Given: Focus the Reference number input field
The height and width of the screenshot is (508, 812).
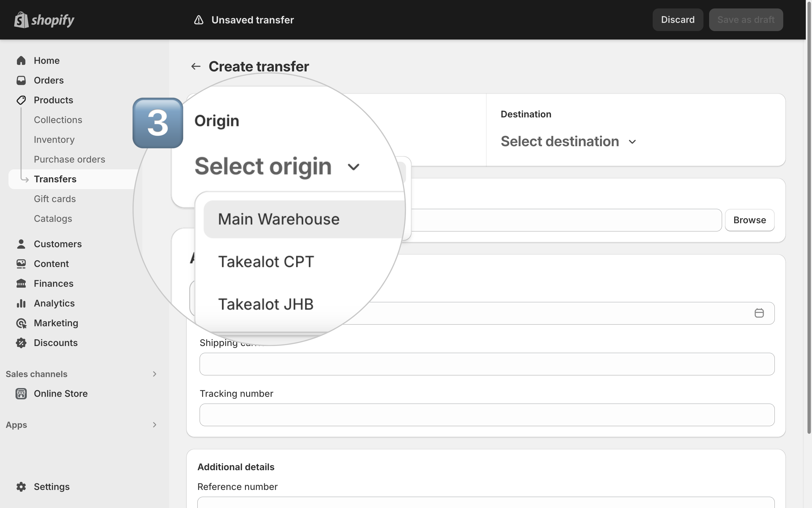Looking at the screenshot, I should pos(486,502).
